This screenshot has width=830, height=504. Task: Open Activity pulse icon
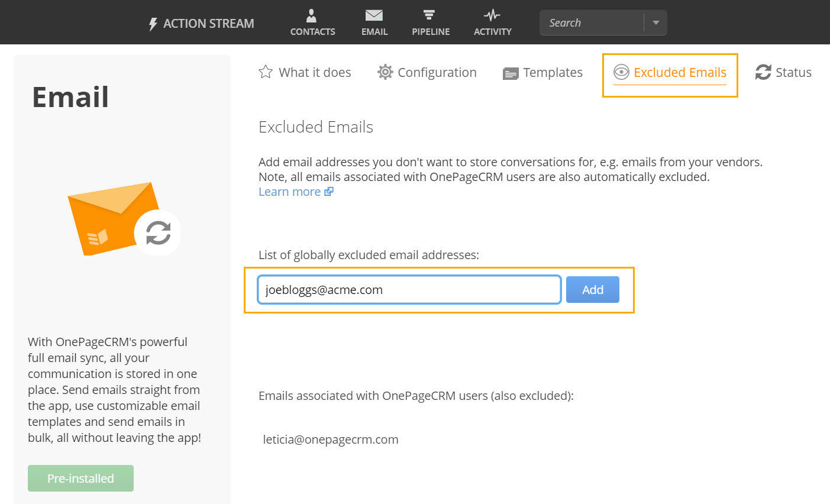492,15
